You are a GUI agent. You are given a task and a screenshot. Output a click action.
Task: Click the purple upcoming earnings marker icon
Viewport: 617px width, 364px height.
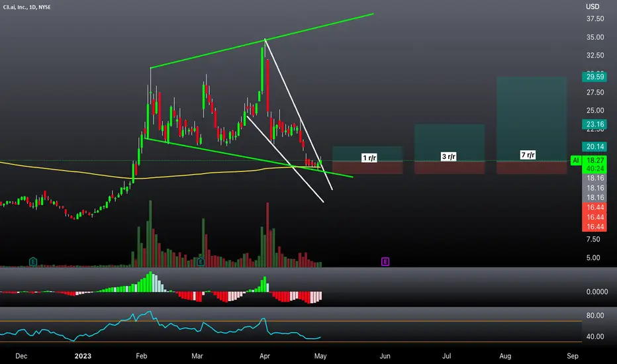pyautogui.click(x=385, y=261)
